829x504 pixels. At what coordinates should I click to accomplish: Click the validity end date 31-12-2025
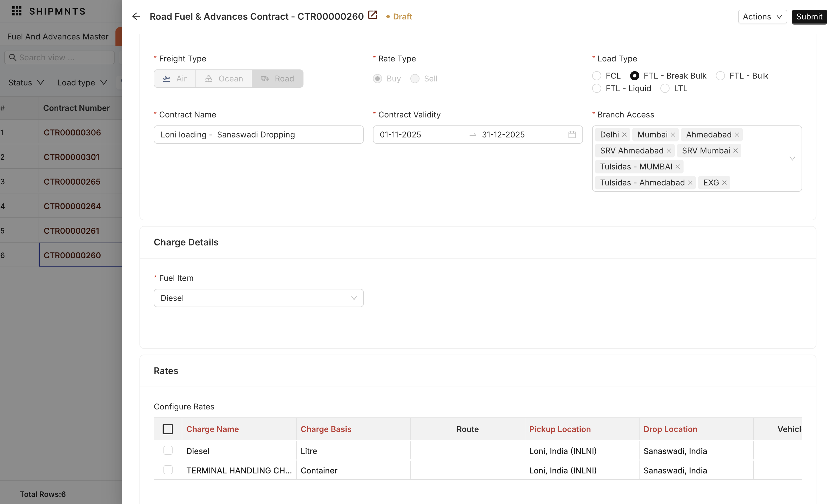pos(503,135)
